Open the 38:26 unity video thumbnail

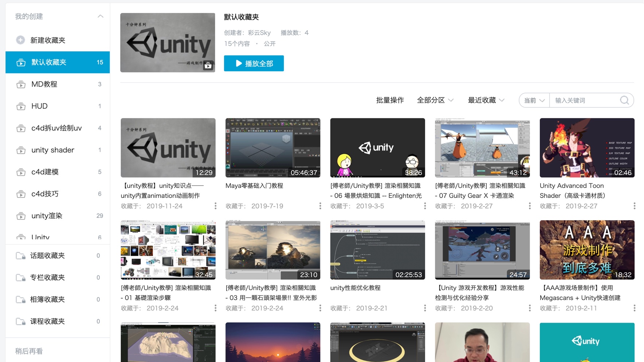point(377,148)
